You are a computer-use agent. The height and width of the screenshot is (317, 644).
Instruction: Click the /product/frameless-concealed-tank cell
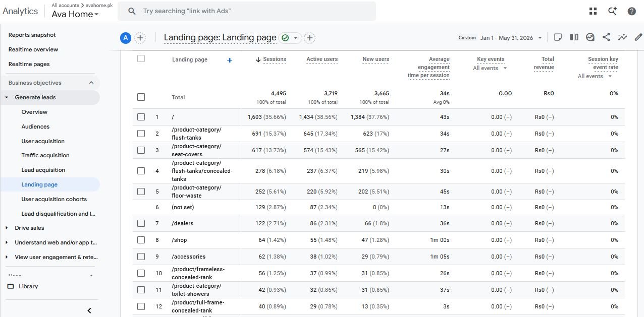(198, 273)
